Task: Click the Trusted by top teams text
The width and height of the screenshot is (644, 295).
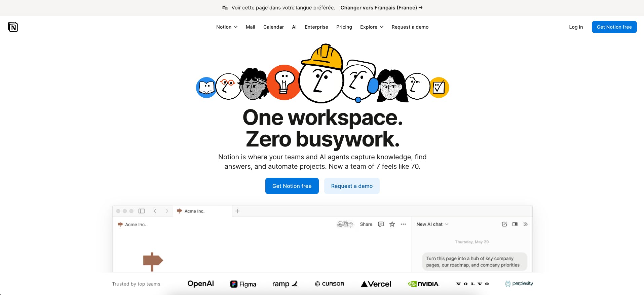Action: pyautogui.click(x=136, y=284)
